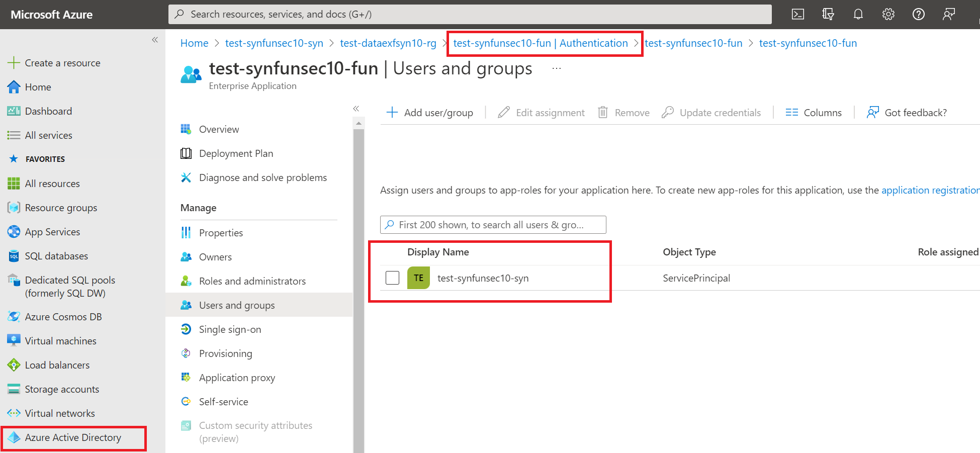Open the Directories and subscriptions filter icon
980x453 pixels.
point(828,14)
